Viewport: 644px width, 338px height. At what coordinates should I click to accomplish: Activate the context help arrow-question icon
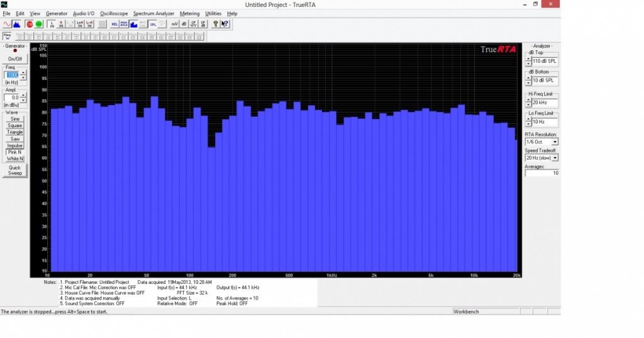[x=225, y=25]
